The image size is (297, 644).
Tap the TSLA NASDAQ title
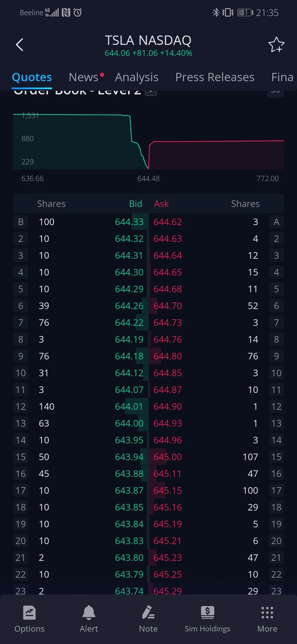[148, 40]
